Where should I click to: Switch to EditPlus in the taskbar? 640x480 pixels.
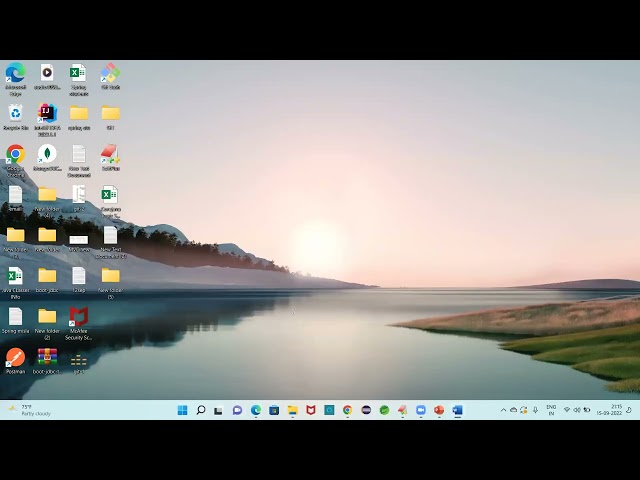402,410
